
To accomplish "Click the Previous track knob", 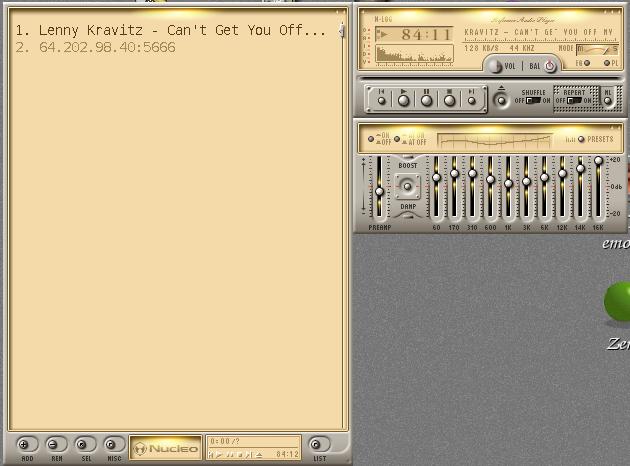I will 382,101.
